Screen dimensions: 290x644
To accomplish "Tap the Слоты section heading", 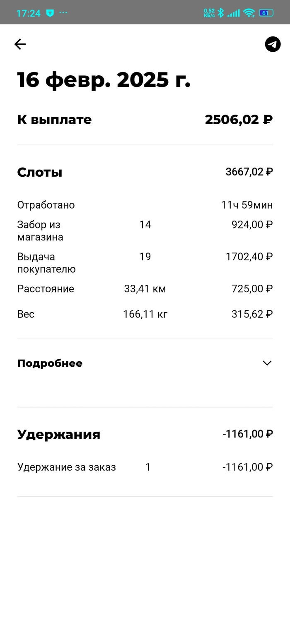I will pos(40,172).
